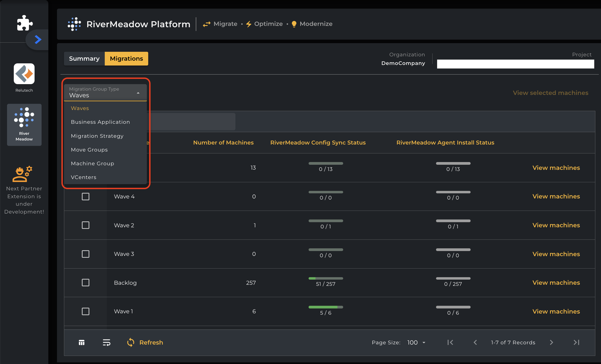Open the Project selector field
The height and width of the screenshot is (364, 601).
(x=515, y=64)
